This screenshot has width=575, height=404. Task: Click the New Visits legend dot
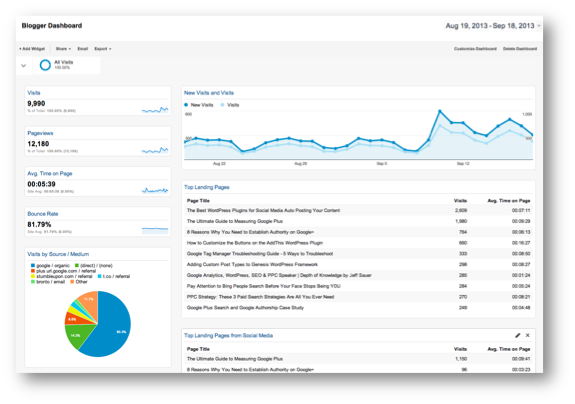pyautogui.click(x=186, y=105)
